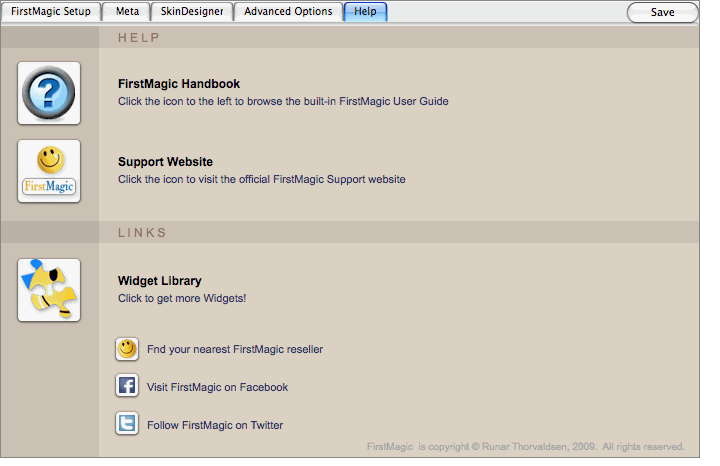Click the smiley reseller icon
This screenshot has width=720, height=466.
127,349
